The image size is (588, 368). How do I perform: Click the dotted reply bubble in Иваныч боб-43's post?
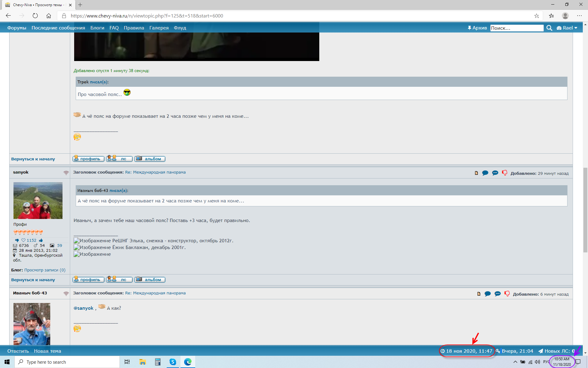point(497,294)
